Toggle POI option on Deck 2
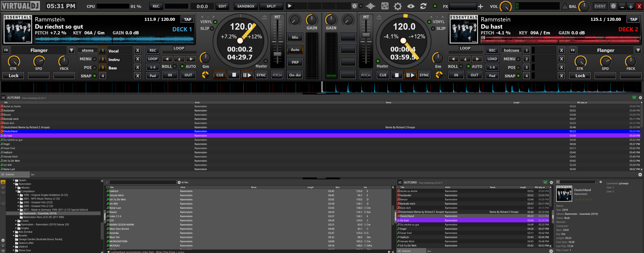 [519, 67]
